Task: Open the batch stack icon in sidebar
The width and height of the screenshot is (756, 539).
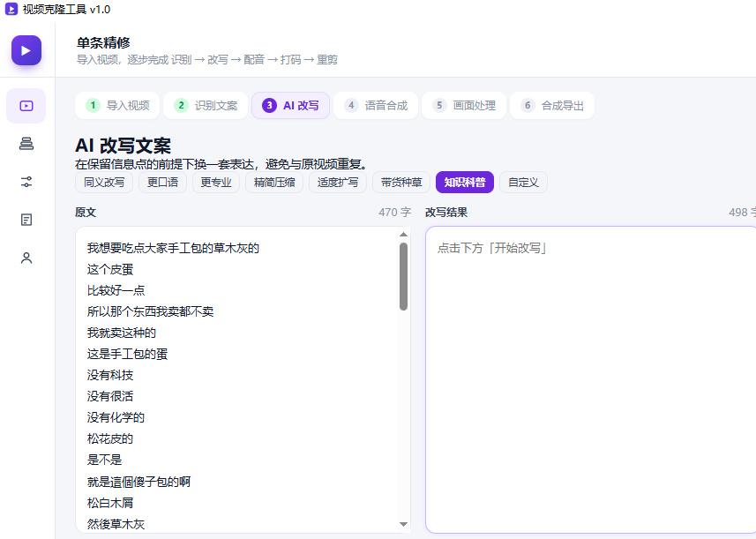Action: pyautogui.click(x=26, y=144)
